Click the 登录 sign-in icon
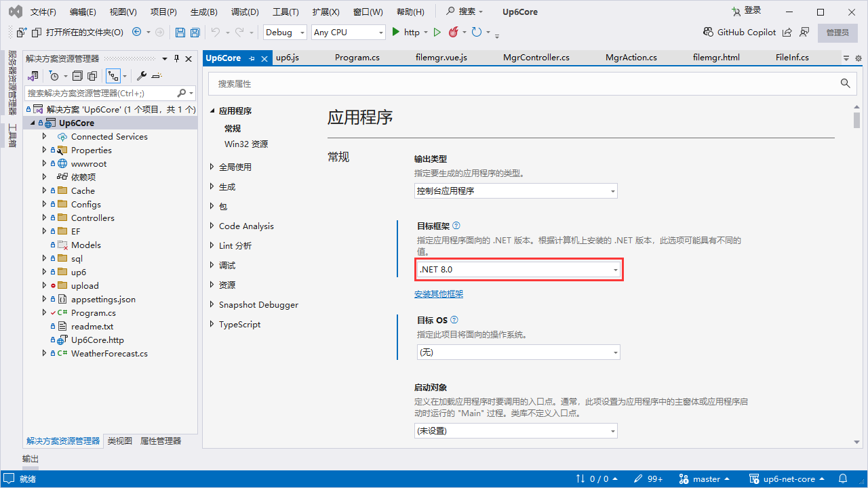The height and width of the screenshot is (488, 868). 736,11
